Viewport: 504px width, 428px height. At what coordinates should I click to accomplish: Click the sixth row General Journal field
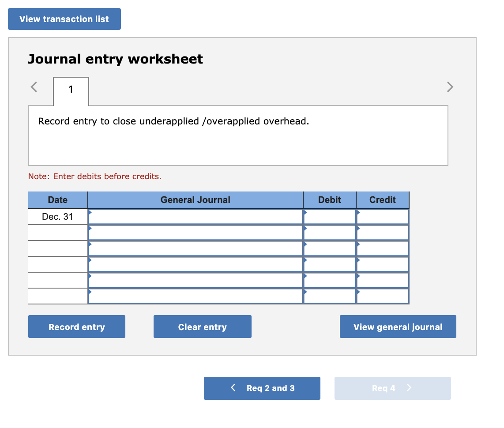click(196, 296)
